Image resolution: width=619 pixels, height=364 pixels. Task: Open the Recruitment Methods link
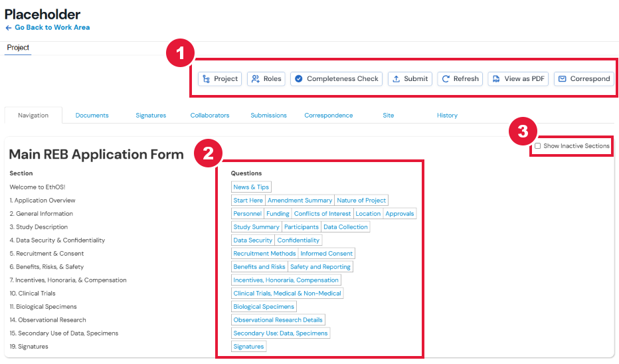click(x=264, y=254)
